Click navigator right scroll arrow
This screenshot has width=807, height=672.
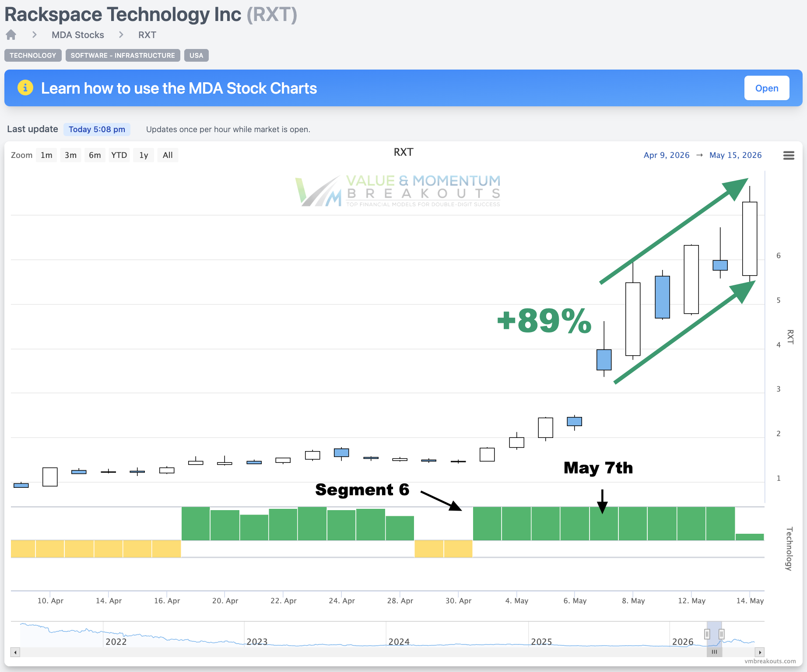click(x=760, y=652)
